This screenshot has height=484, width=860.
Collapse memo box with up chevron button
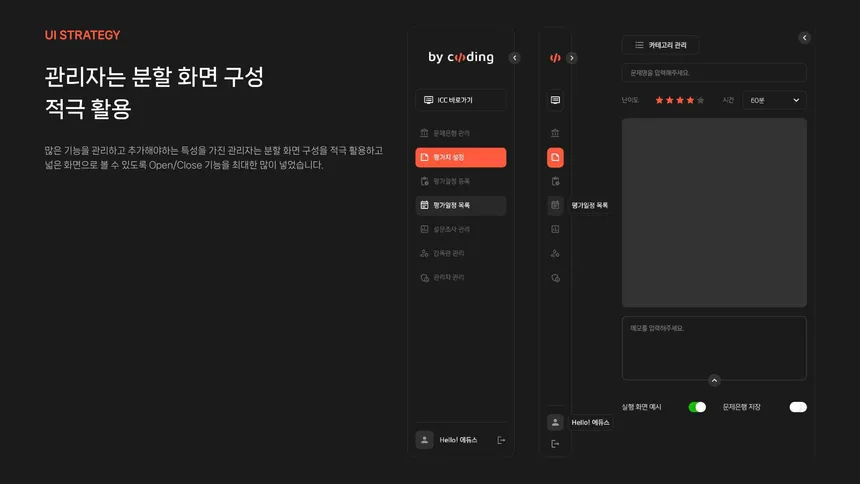714,380
